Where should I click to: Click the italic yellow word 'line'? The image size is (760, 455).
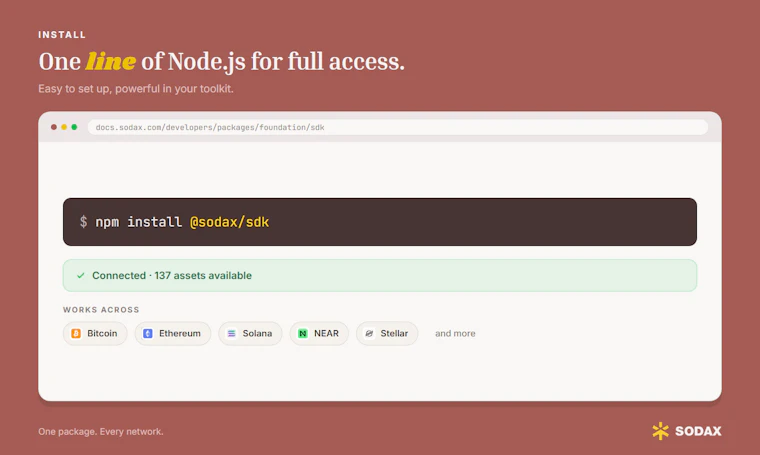coord(111,62)
